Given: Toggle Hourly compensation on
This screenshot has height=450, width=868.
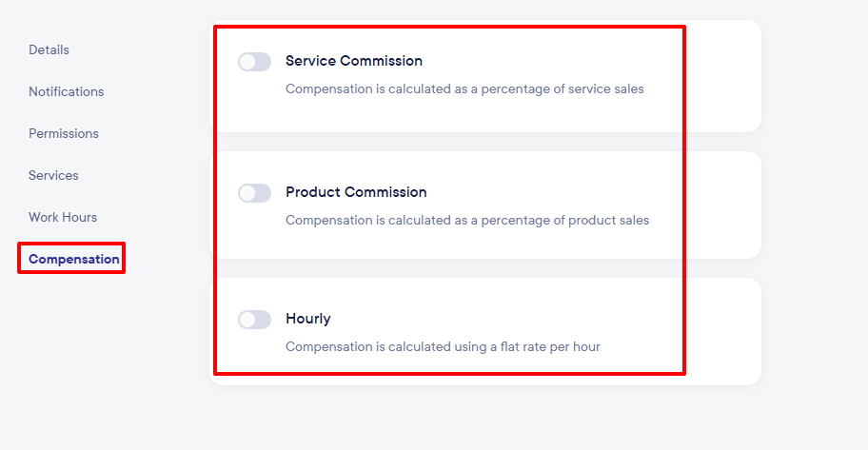Looking at the screenshot, I should 254,320.
